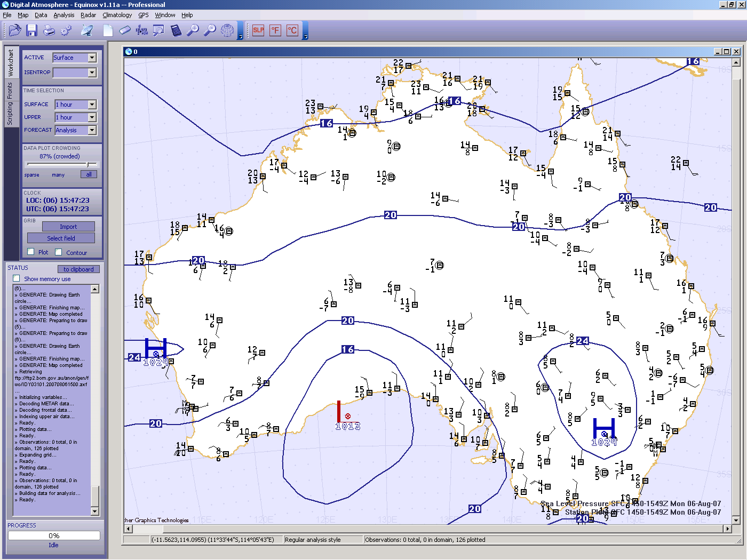This screenshot has width=747, height=560.
Task: Click the SLP sea level pressure icon
Action: 258,30
